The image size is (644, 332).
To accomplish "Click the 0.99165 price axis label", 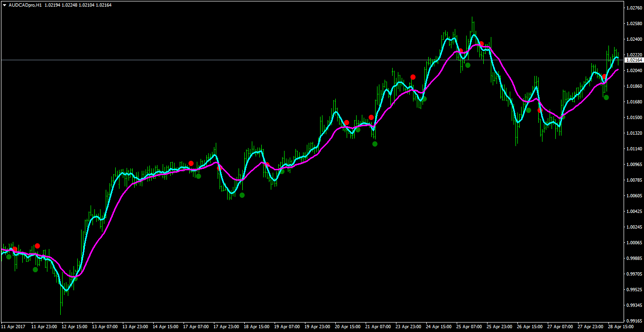I will (634, 321).
